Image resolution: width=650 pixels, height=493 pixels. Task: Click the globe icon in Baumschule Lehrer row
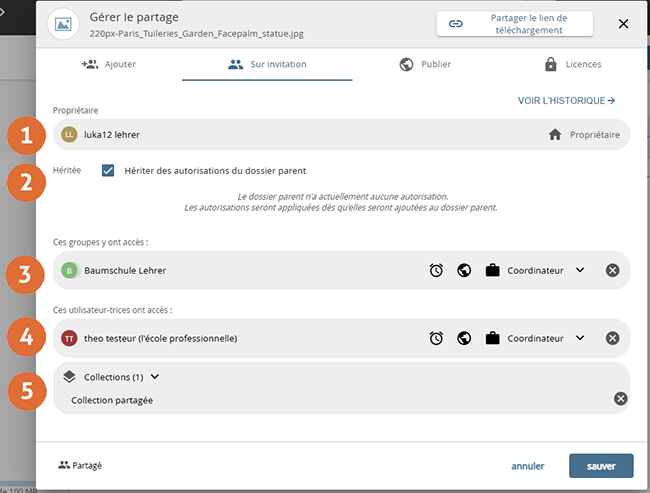(x=464, y=270)
